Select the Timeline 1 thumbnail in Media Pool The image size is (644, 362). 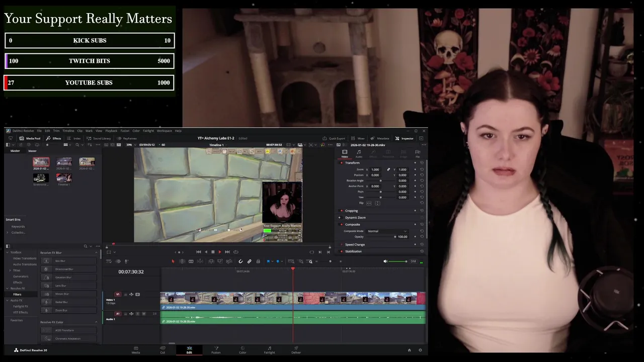click(64, 178)
